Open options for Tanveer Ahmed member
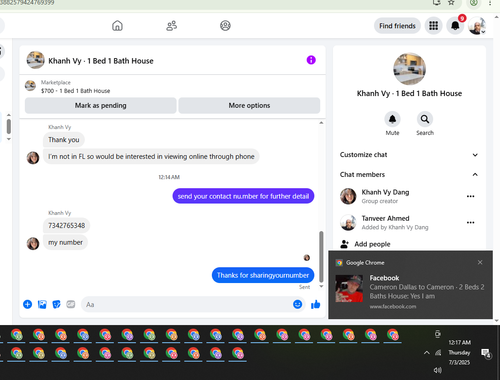Screen dimensions: 500x380 click(x=470, y=223)
